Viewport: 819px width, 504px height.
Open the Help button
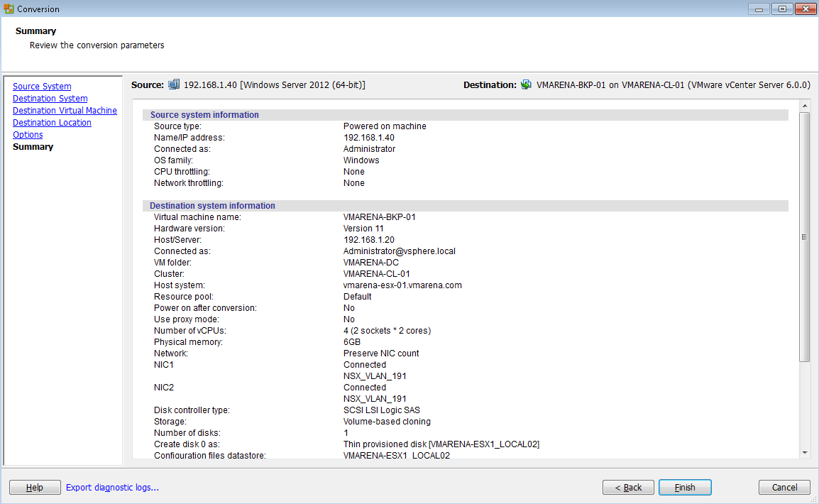point(35,487)
